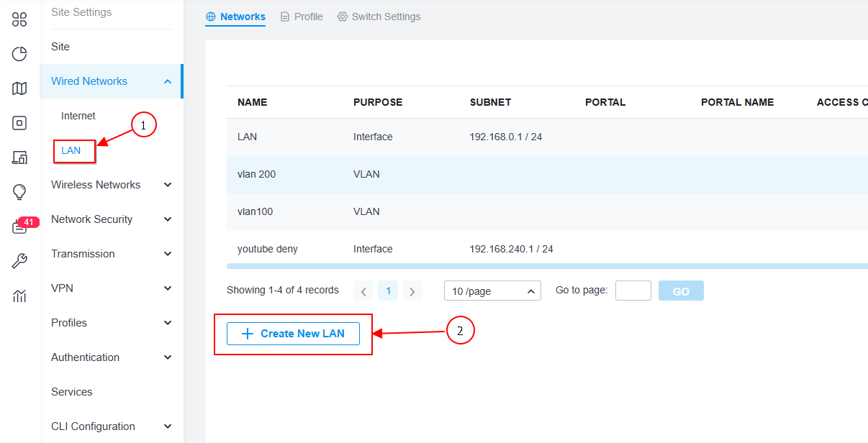Go to previous page arrow
868x443 pixels.
363,291
